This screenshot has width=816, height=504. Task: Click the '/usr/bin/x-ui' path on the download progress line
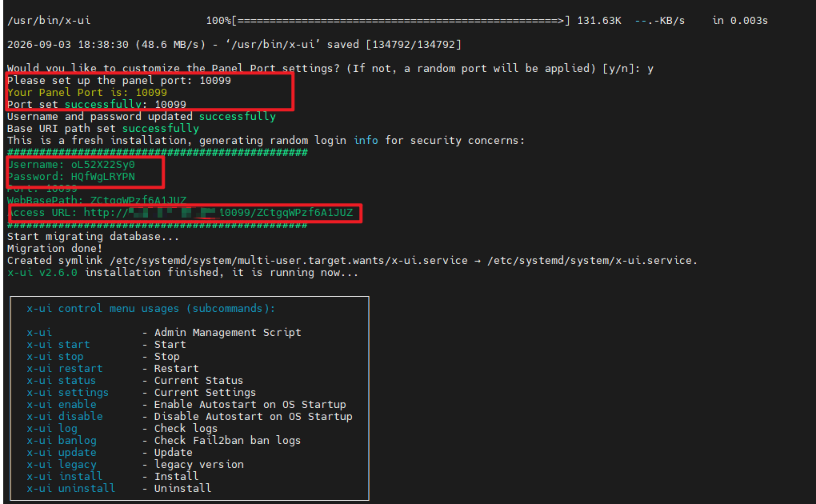coord(49,21)
